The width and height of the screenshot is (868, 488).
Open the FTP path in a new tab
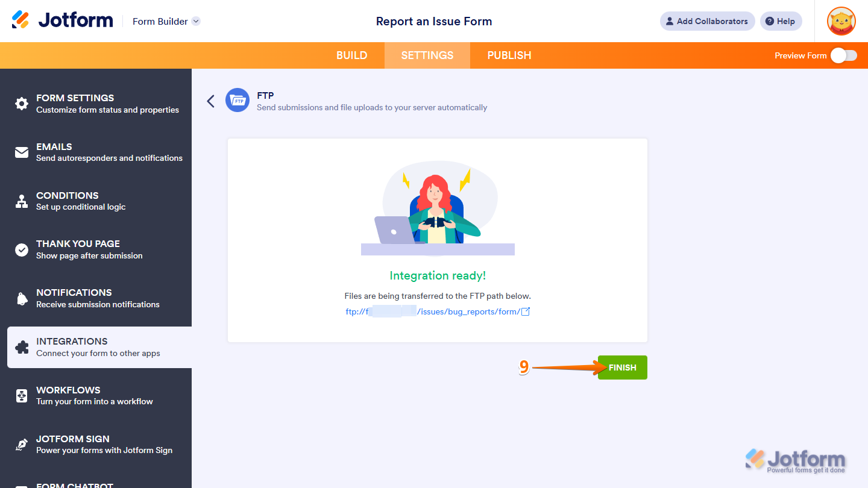(x=526, y=311)
